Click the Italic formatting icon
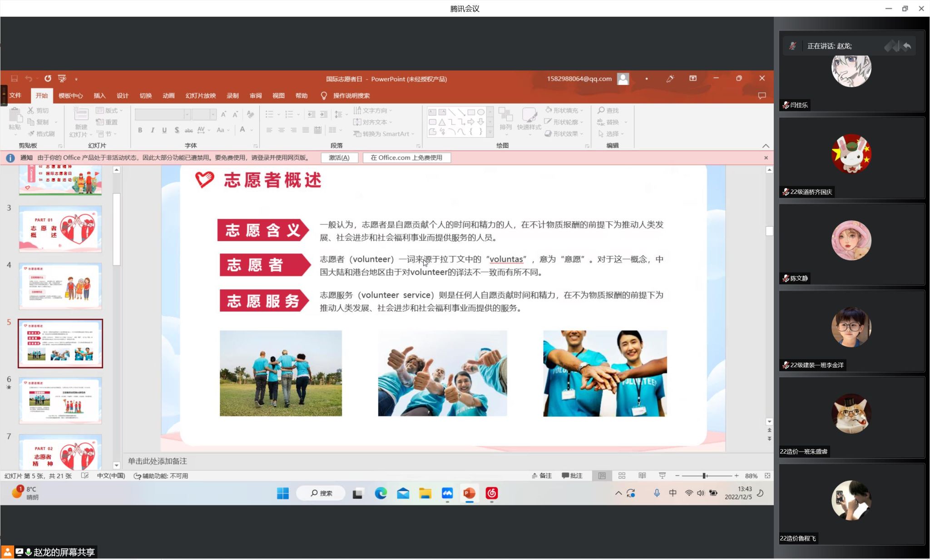 click(x=153, y=130)
